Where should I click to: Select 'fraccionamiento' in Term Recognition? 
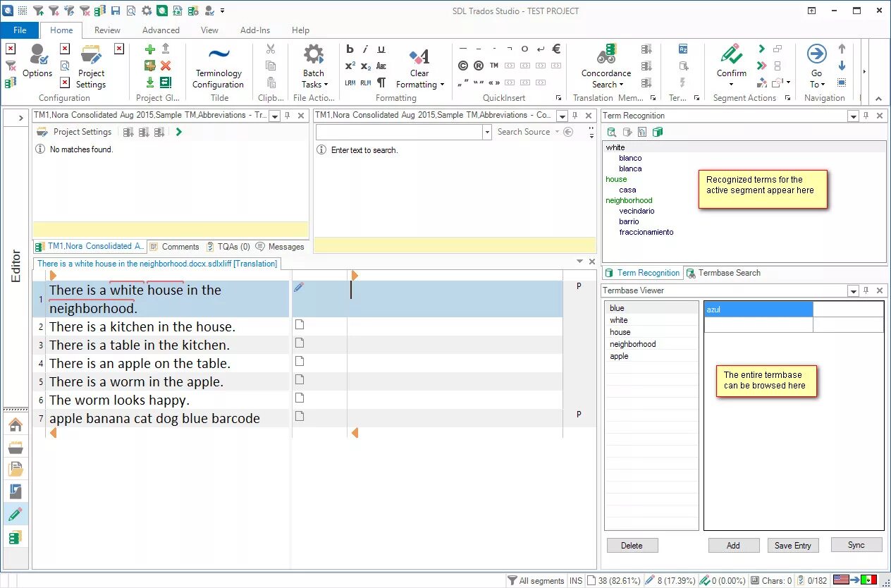pyautogui.click(x=646, y=232)
